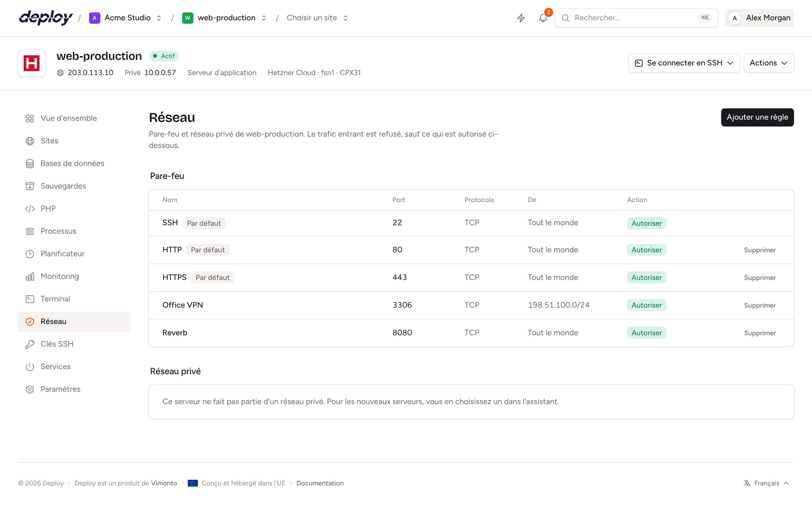This screenshot has width=812, height=508.
Task: Open the Documentation footer link
Action: click(320, 483)
